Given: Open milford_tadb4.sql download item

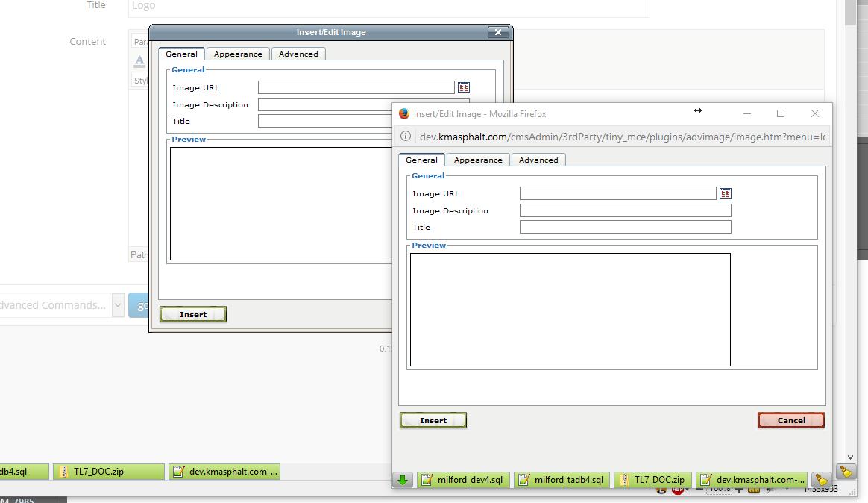Looking at the screenshot, I should pyautogui.click(x=562, y=480).
